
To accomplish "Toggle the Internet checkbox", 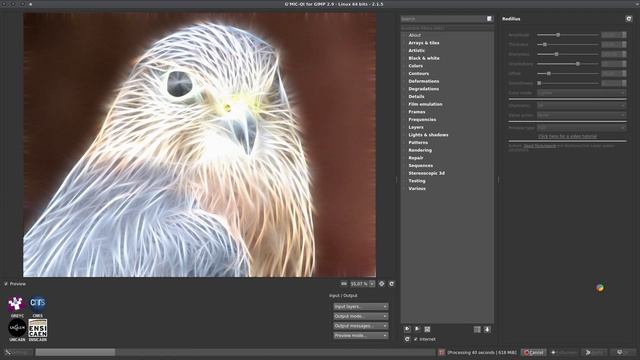I will pos(416,339).
